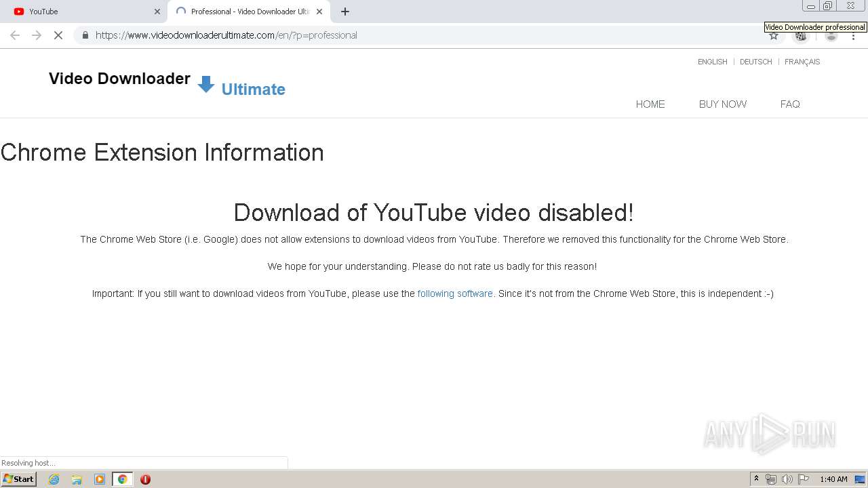Image resolution: width=868 pixels, height=488 pixels.
Task: Click the address bar URL
Action: pos(226,35)
